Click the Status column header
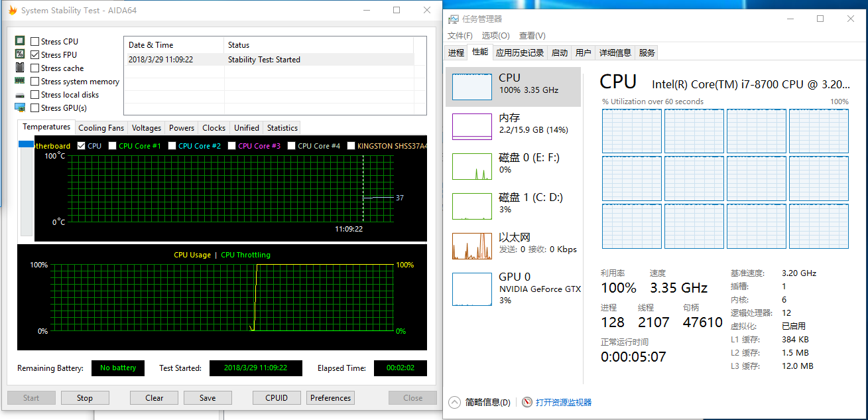The width and height of the screenshot is (868, 420). (319, 45)
